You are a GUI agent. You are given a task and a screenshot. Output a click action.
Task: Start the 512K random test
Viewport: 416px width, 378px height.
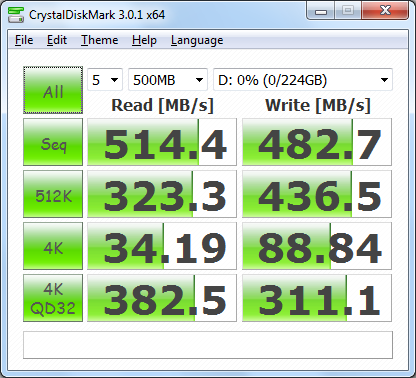[53, 194]
